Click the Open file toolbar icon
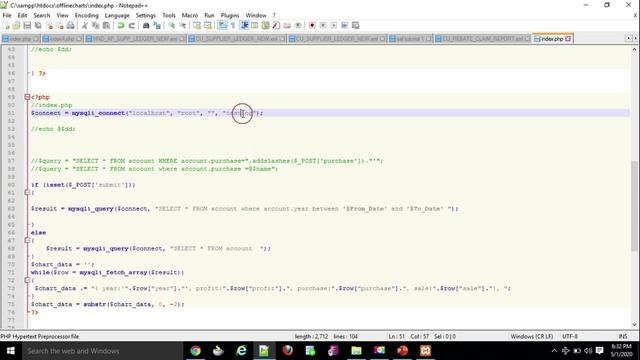Screen dimensions: 640x360 coord(16,26)
